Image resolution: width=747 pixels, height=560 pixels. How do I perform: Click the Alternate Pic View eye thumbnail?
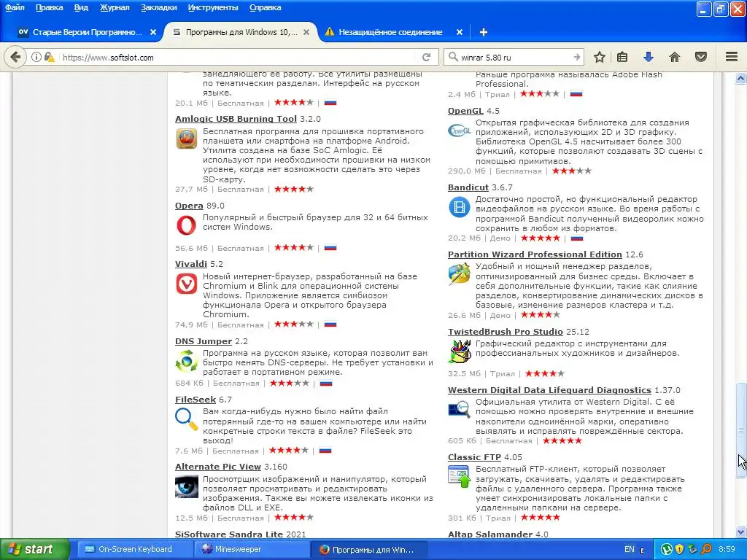point(186,486)
